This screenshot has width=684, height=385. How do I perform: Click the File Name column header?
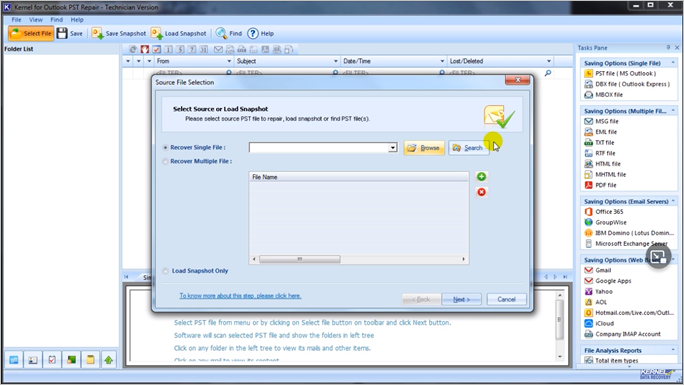(359, 177)
